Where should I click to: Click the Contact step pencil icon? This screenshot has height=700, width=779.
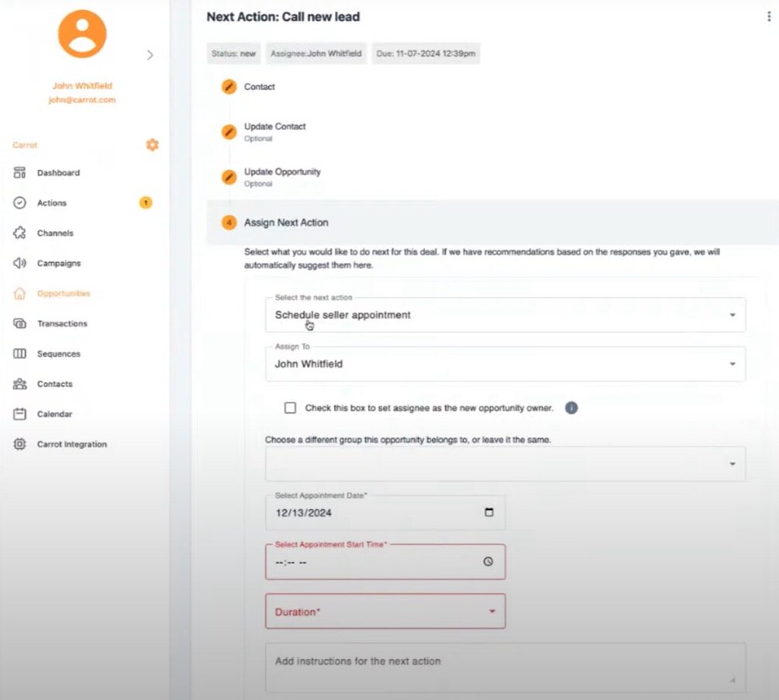229,87
